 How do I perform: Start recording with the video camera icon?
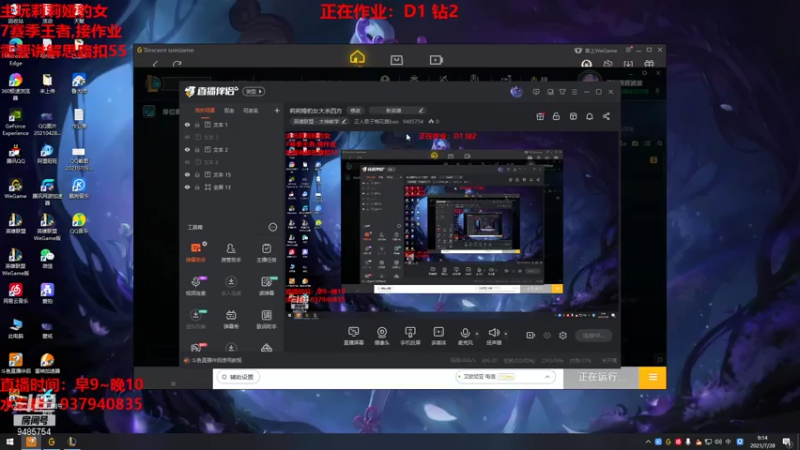pyautogui.click(x=531, y=335)
